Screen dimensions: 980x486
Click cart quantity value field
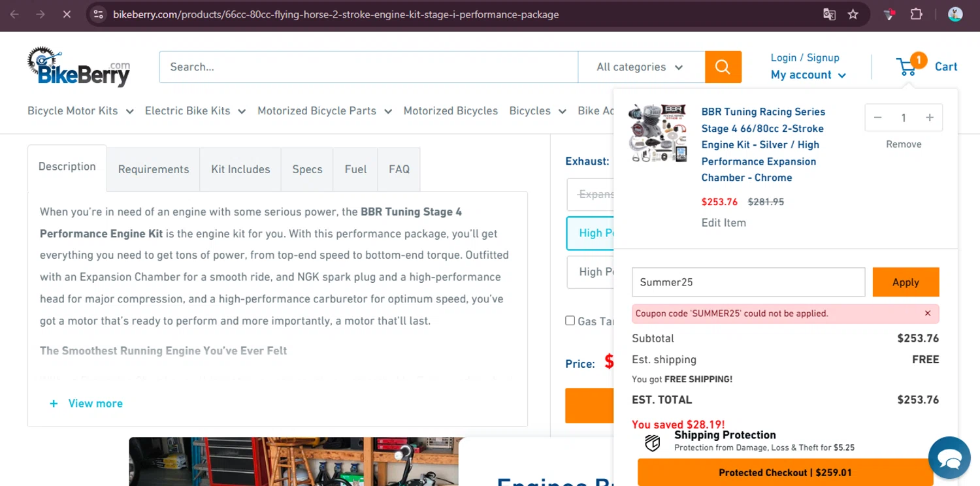click(x=904, y=118)
